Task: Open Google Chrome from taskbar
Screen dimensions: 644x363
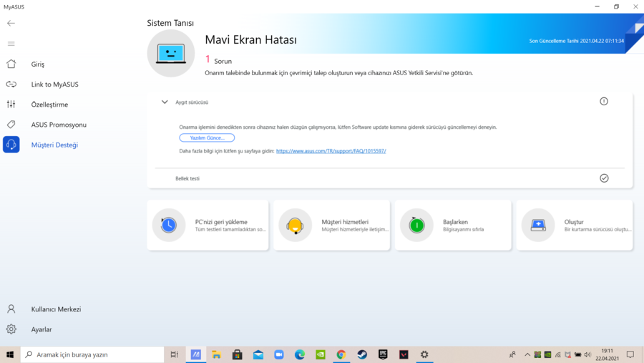Action: (x=341, y=354)
